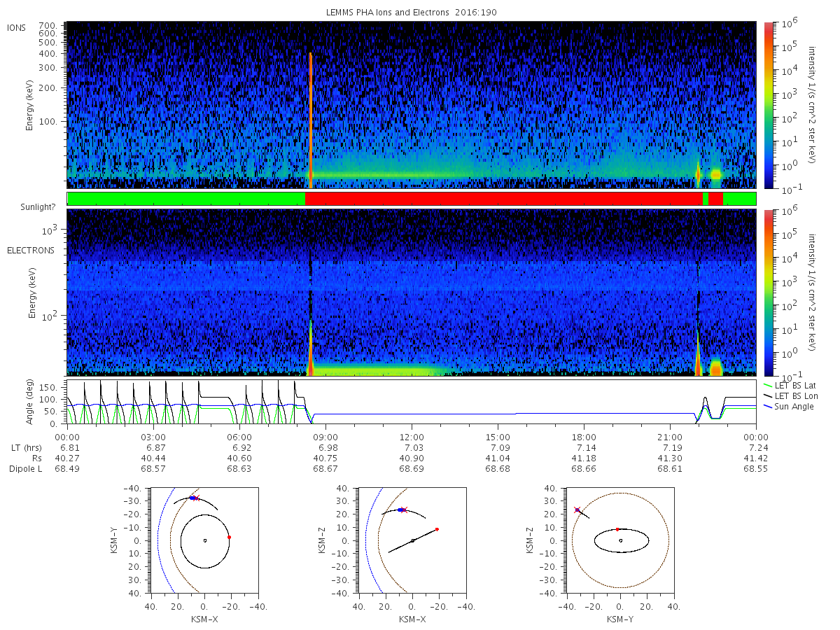This screenshot has width=840, height=630.
Task: Click the 21:00 time axis label
Action: click(670, 435)
